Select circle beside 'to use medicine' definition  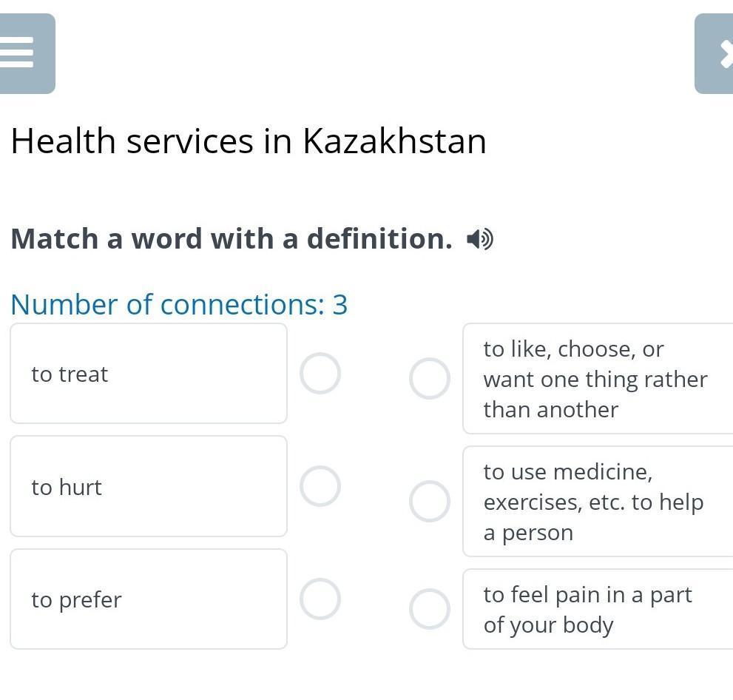click(x=430, y=502)
